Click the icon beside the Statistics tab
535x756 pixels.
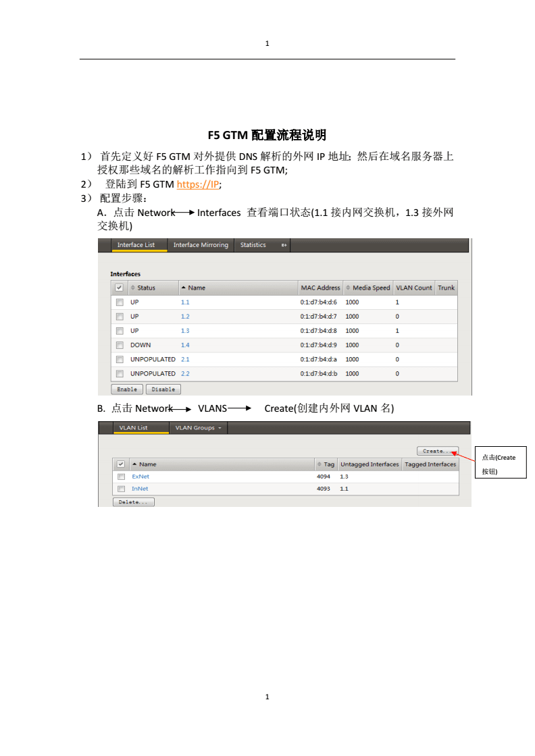[x=284, y=246]
